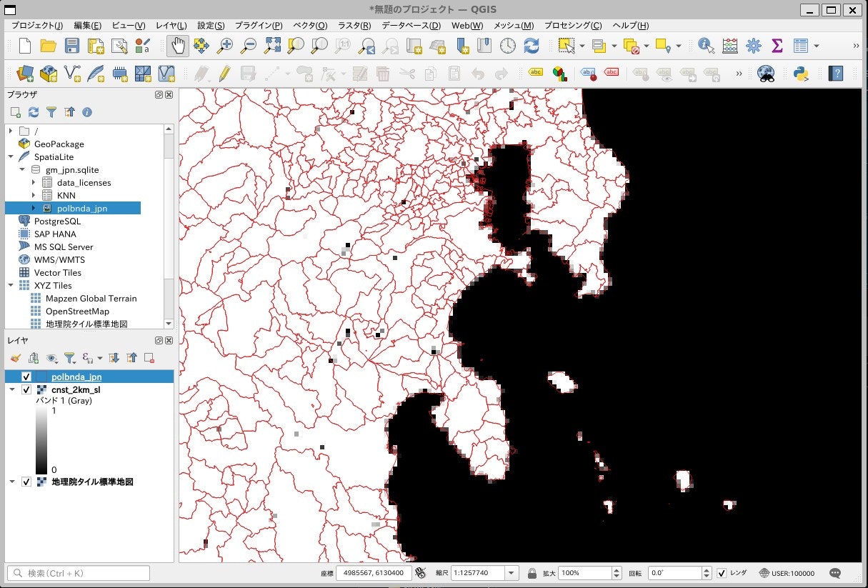Image resolution: width=868 pixels, height=588 pixels.
Task: Open the Processing Toolbox gear icon
Action: pos(753,44)
